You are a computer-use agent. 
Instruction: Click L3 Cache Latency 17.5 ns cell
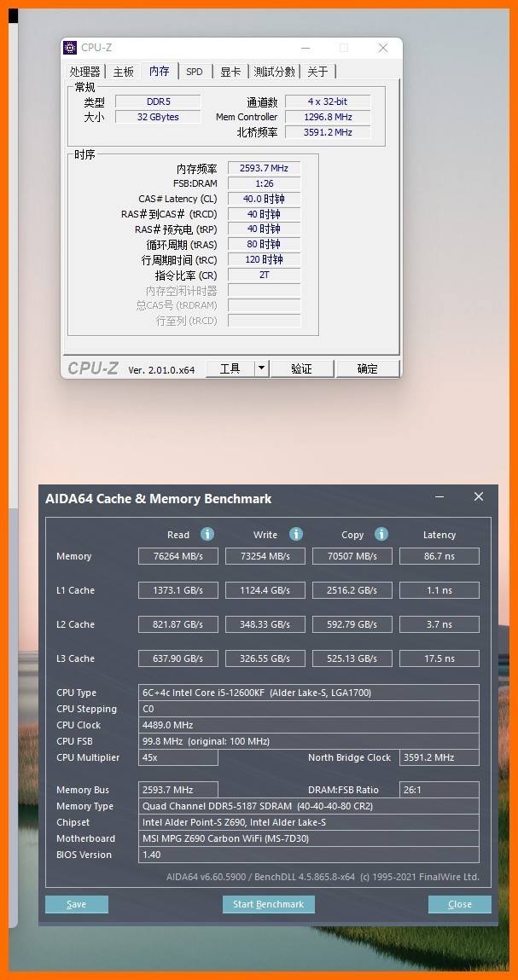pyautogui.click(x=439, y=658)
